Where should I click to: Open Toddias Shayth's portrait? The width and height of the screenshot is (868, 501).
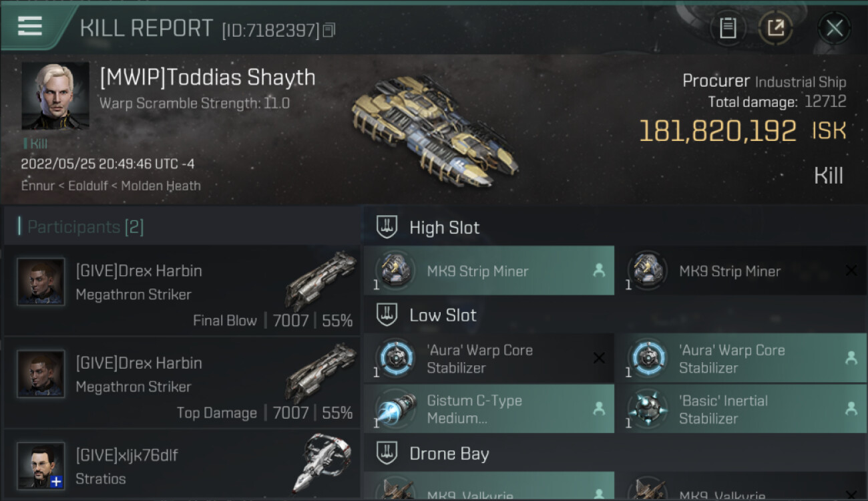point(55,96)
